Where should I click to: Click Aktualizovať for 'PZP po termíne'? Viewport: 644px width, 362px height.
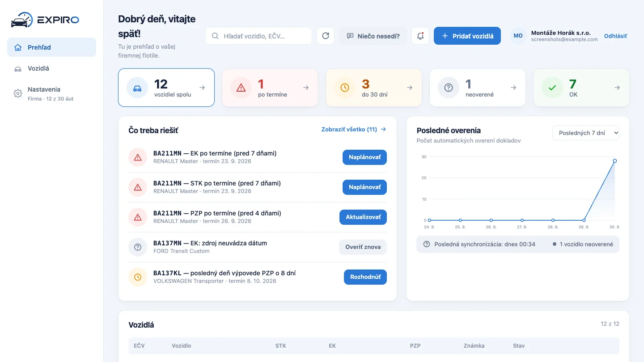363,217
